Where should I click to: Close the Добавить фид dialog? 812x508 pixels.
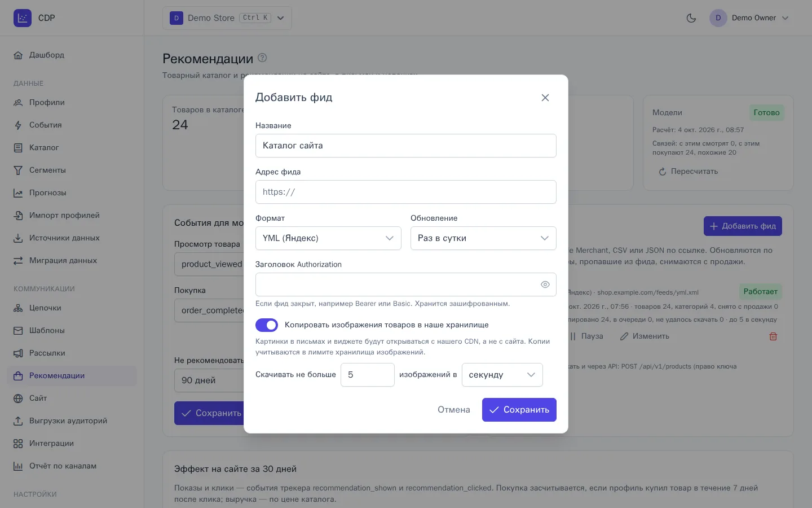click(x=545, y=98)
